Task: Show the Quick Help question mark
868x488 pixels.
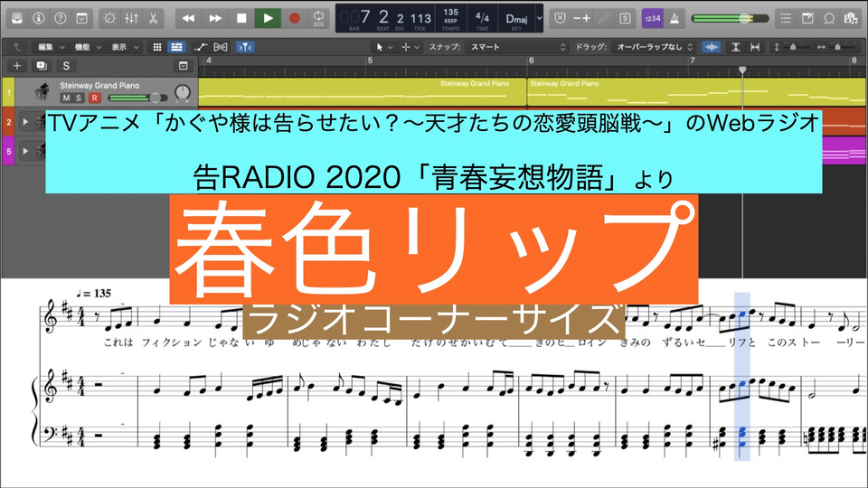Action: 60,17
